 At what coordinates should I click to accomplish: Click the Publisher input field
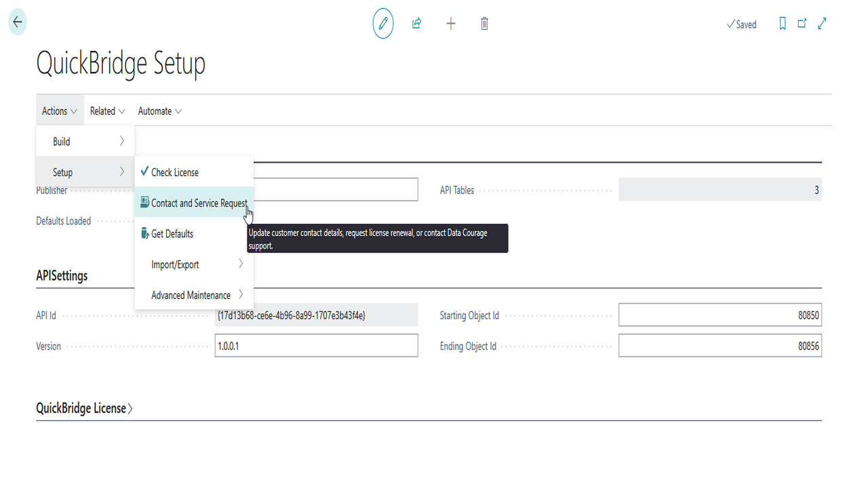(x=335, y=190)
